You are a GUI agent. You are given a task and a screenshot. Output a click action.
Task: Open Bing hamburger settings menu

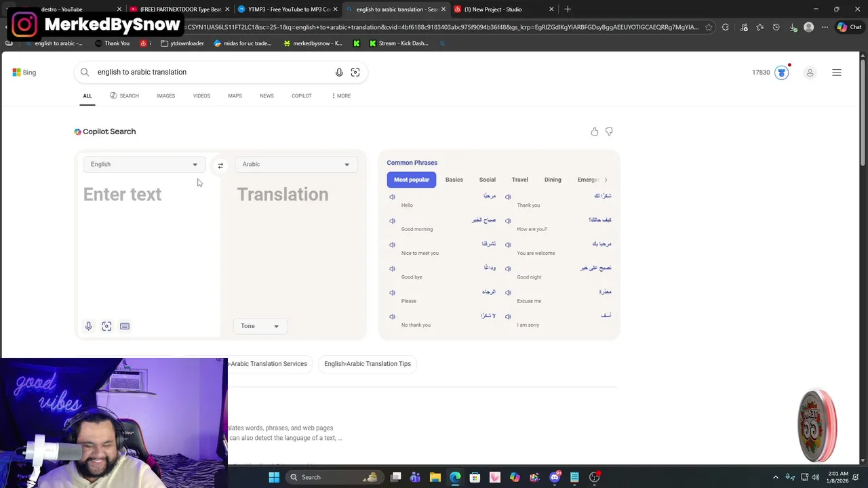click(x=837, y=73)
